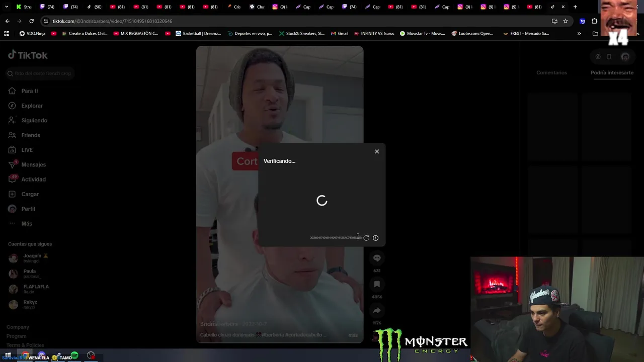Open the Para ti feed

[x=23, y=91]
